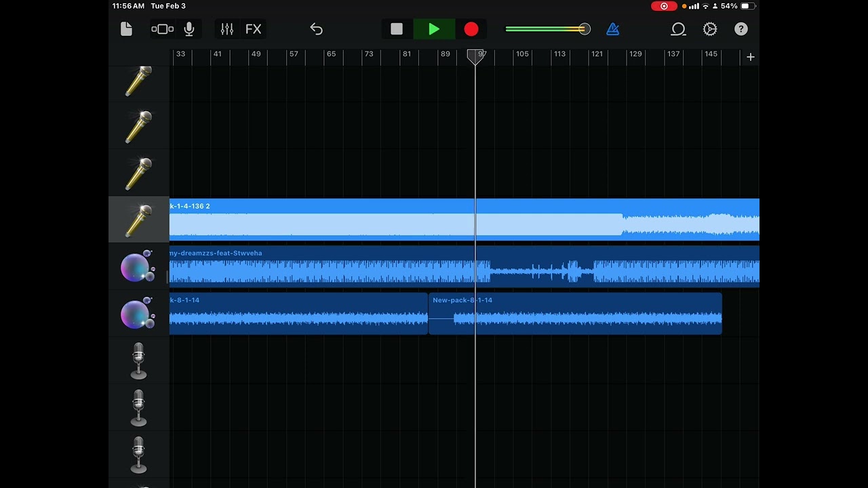Open the FX panel
The width and height of the screenshot is (868, 488).
253,29
